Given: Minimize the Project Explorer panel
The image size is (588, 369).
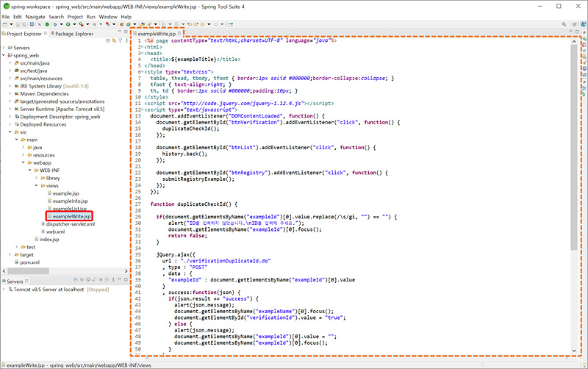Looking at the screenshot, I should point(121,32).
